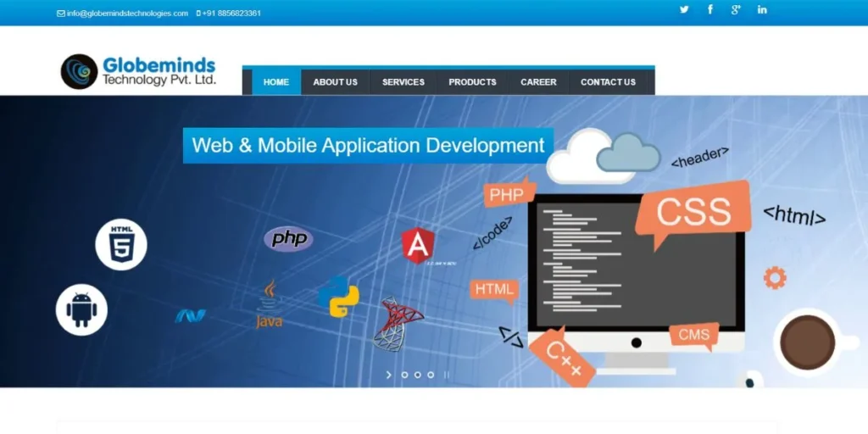Click the slider play arrow
This screenshot has height=434, width=868.
388,375
